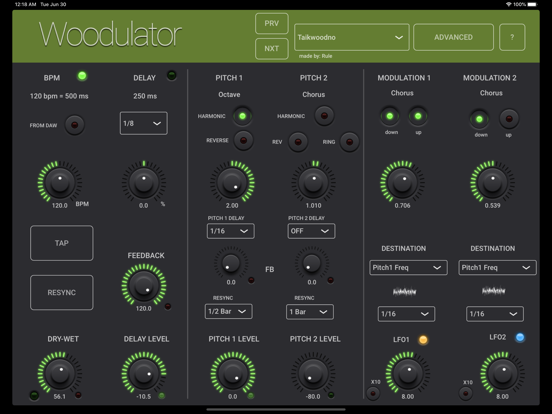Open the ADVANCED panel
Viewport: 552px width, 414px height.
(453, 37)
